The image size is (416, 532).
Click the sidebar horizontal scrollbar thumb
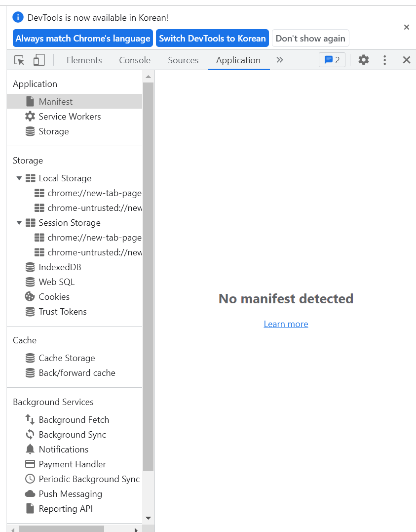[61, 529]
